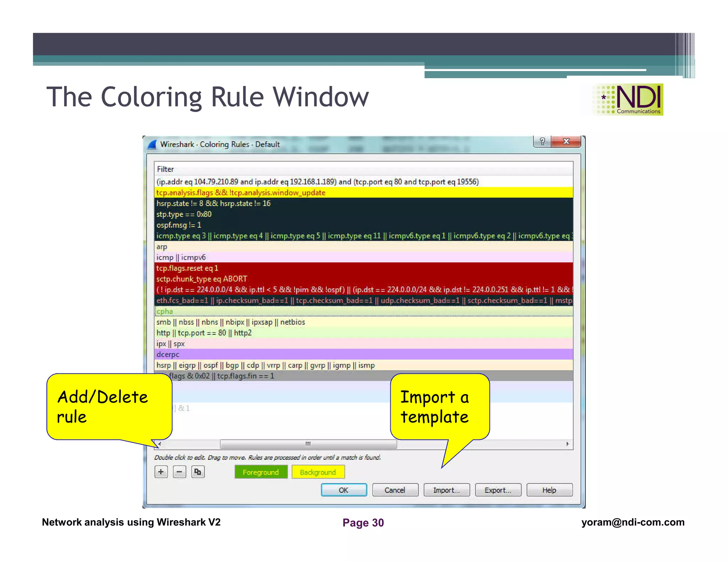Select the sctp.chunk_type eq ABORT rule
Viewport: 728px width, 562px height.
(364, 279)
